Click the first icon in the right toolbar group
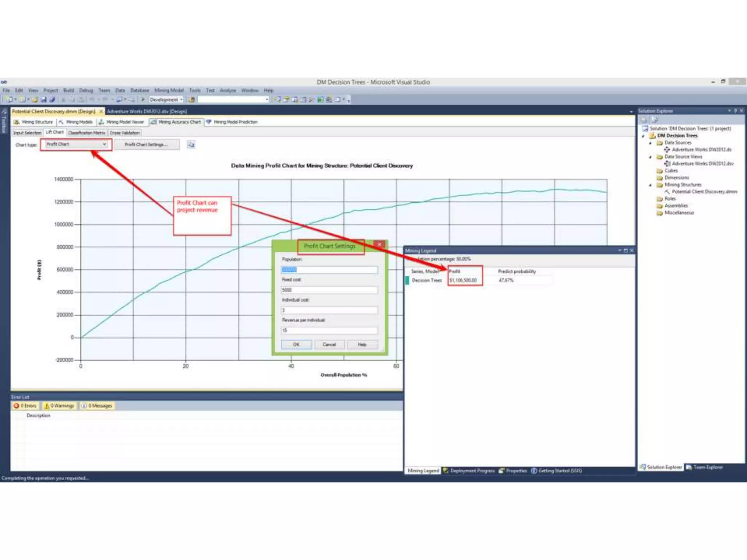The image size is (747, 560). (x=278, y=99)
